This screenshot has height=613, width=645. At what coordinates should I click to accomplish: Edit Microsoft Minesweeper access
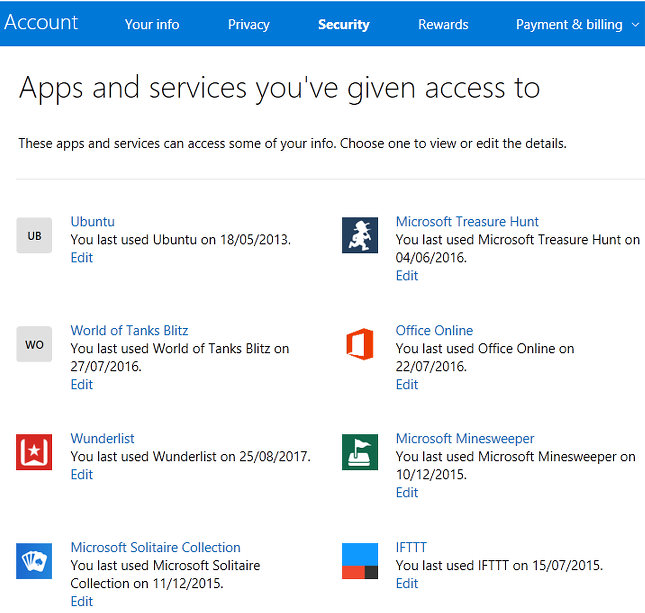point(407,492)
